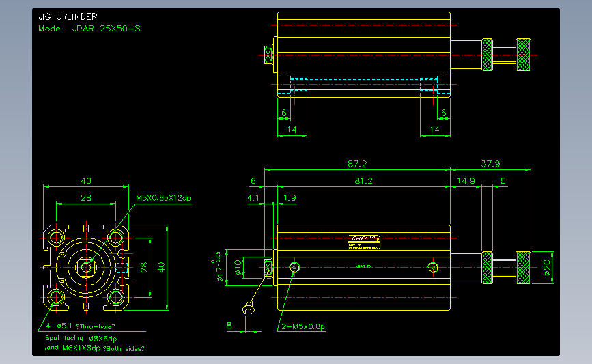The height and width of the screenshot is (364, 592).
Task: Select the wrench symbol below the rod end
Action: 248,308
